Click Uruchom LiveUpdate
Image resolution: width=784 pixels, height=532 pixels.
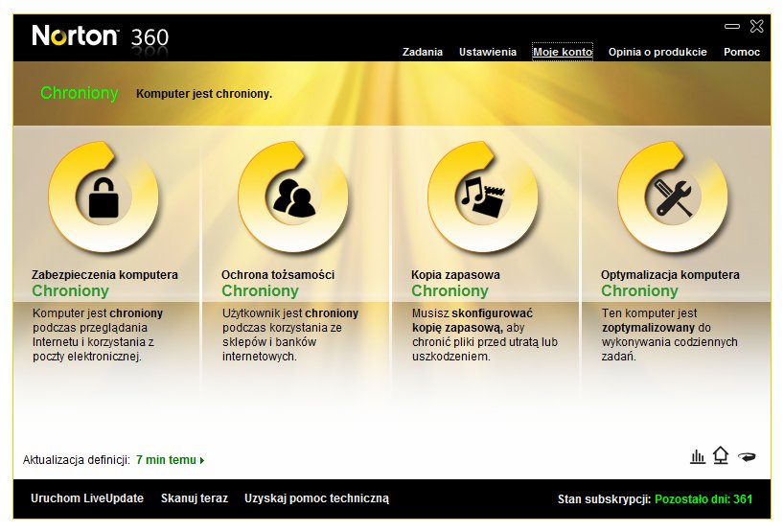coord(87,498)
